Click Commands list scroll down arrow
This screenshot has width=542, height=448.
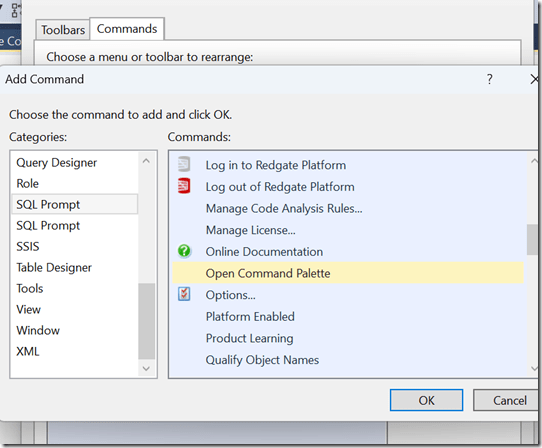533,368
